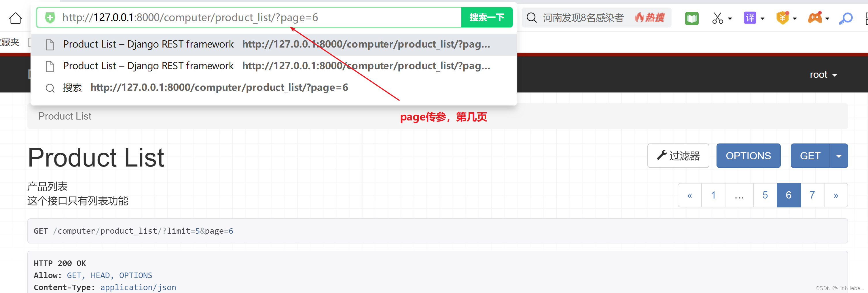Click the Allow: GET, HEAD, OPTIONS header line

93,275
